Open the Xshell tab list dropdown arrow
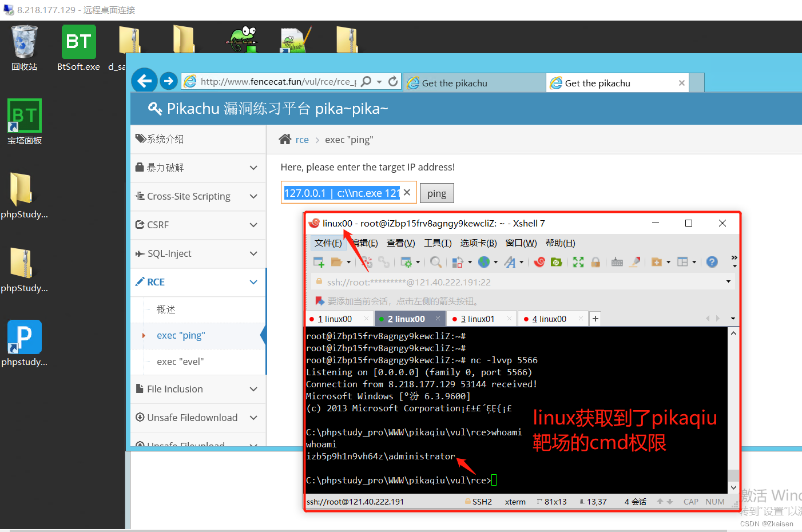The height and width of the screenshot is (532, 802). coord(733,319)
